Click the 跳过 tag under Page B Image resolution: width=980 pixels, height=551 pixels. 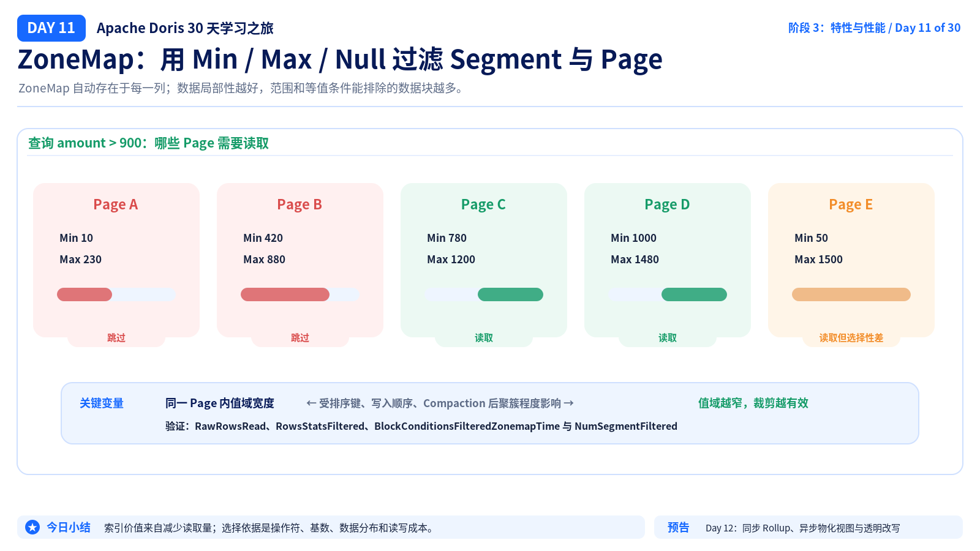[x=300, y=338]
